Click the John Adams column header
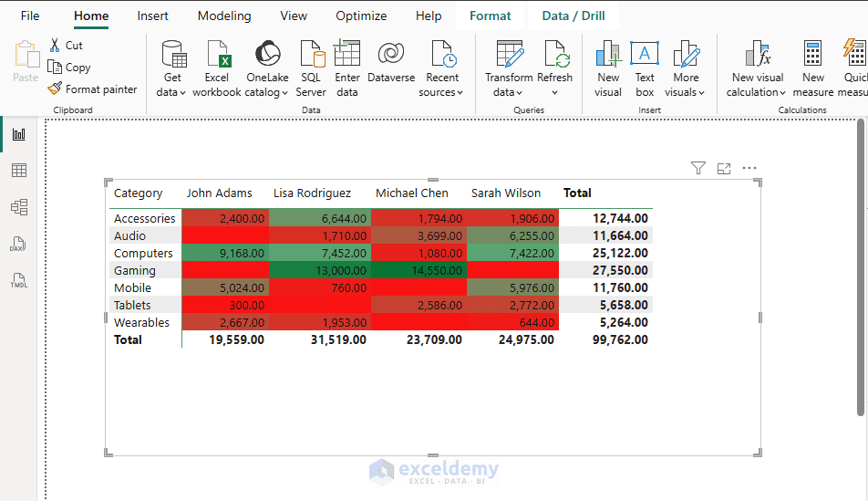 pyautogui.click(x=219, y=193)
